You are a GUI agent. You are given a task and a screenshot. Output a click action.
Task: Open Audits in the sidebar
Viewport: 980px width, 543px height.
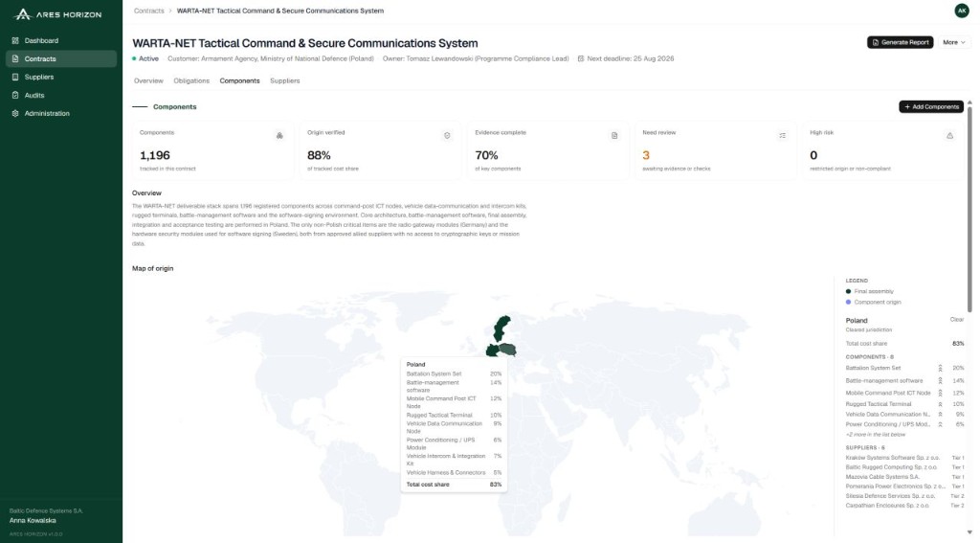(x=60, y=95)
